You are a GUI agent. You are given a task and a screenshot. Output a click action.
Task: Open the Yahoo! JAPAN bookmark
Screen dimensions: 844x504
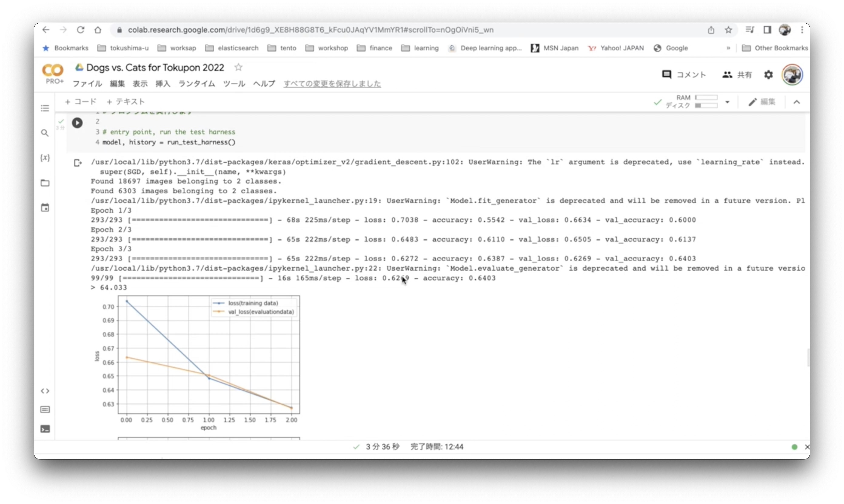pos(616,48)
